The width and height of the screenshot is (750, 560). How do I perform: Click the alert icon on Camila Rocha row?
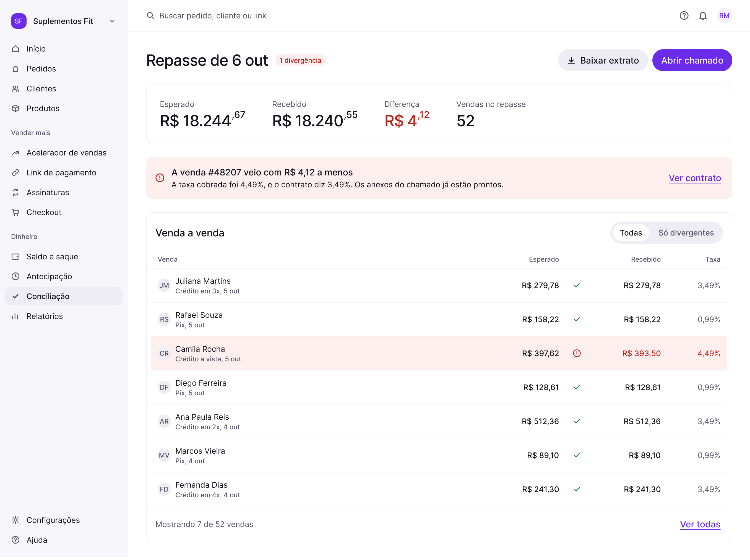(577, 353)
